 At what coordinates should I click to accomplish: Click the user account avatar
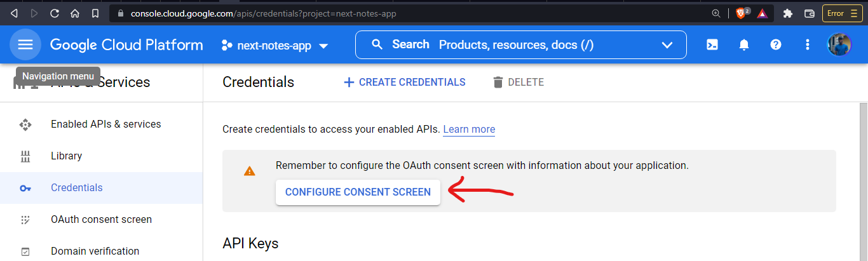pos(839,44)
